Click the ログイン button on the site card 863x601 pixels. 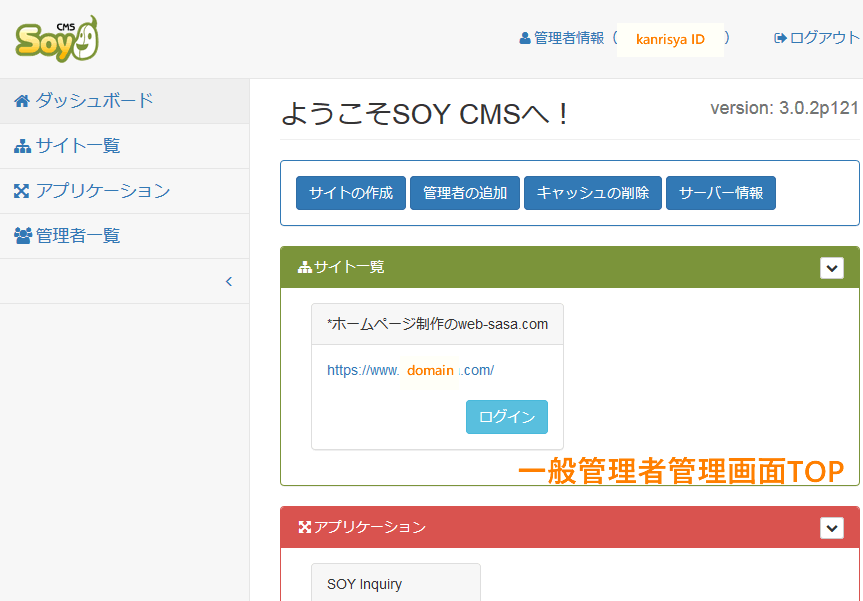[506, 417]
